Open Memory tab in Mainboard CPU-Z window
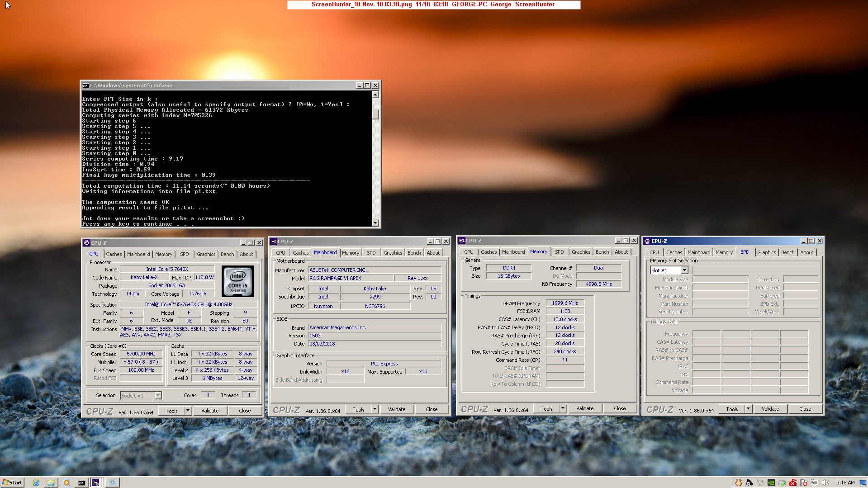 (351, 253)
